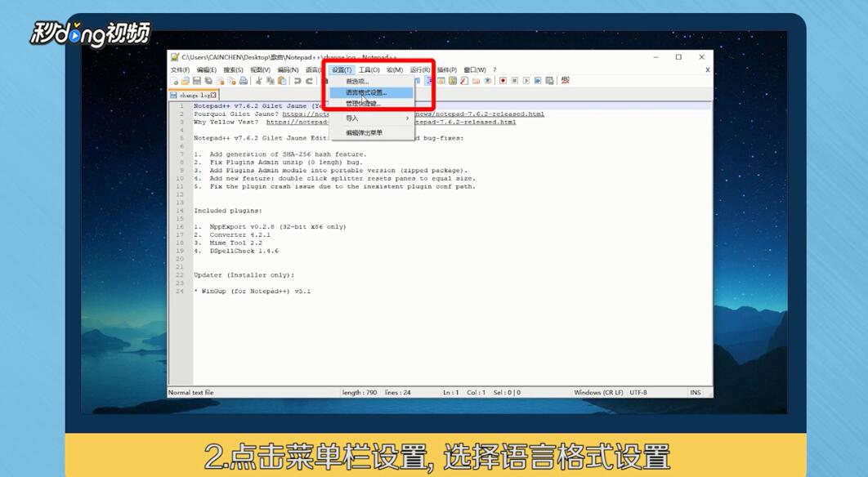Click Normal text file status entry
The width and height of the screenshot is (868, 477).
point(191,392)
